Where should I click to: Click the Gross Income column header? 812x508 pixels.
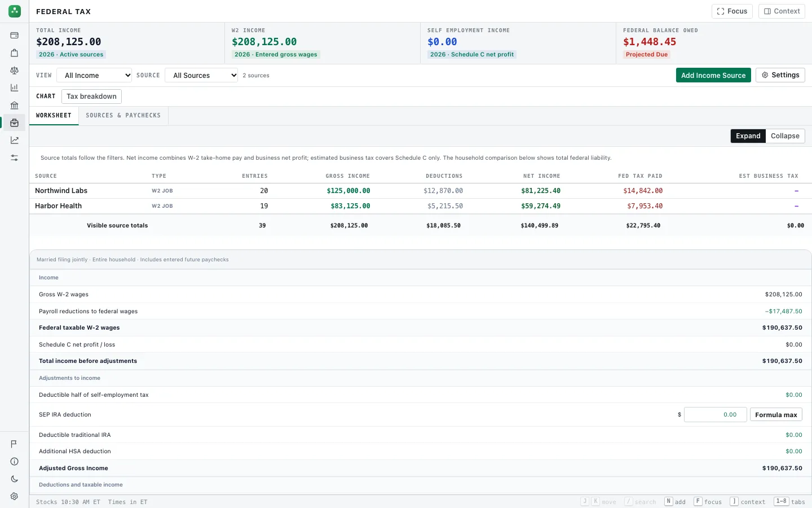pyautogui.click(x=347, y=176)
